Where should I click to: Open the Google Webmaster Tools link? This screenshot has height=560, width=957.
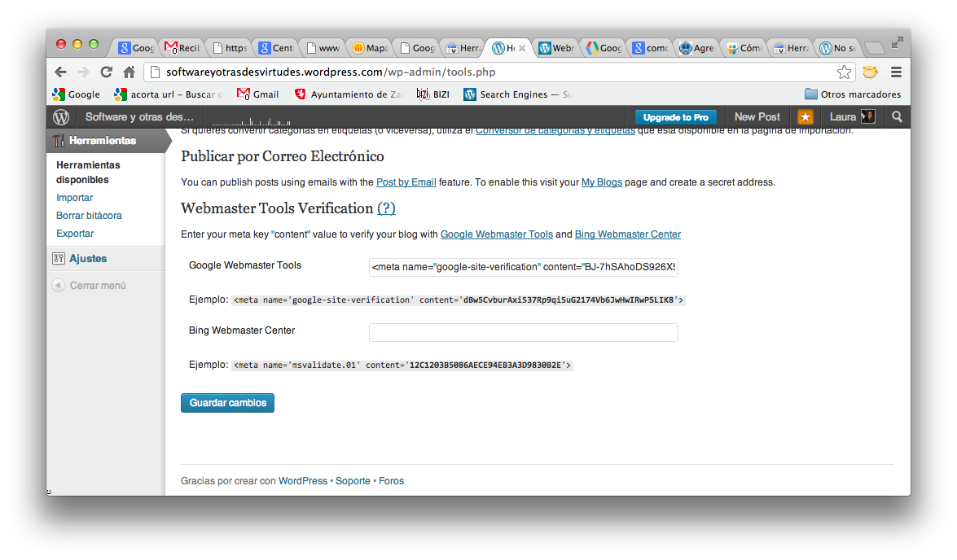496,234
